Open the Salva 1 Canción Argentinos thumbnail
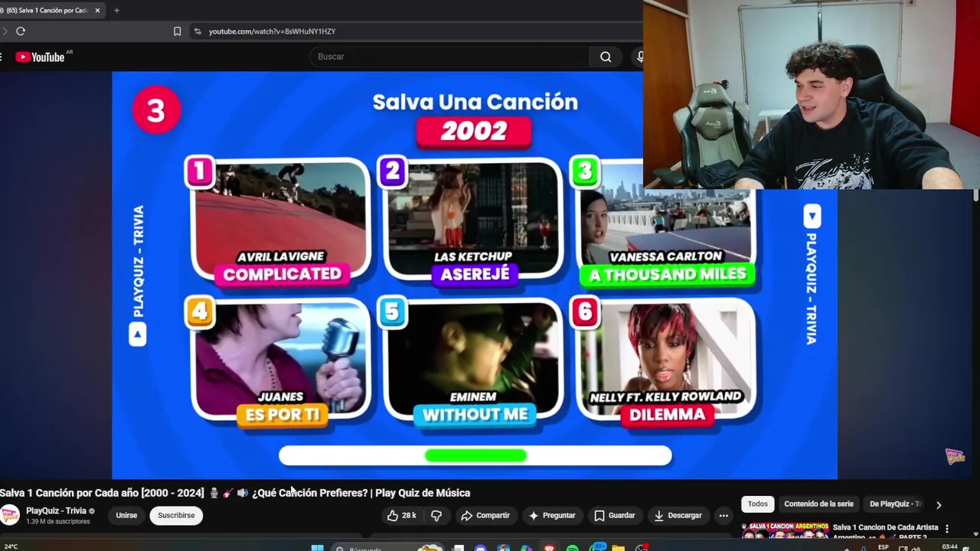 coord(786,531)
